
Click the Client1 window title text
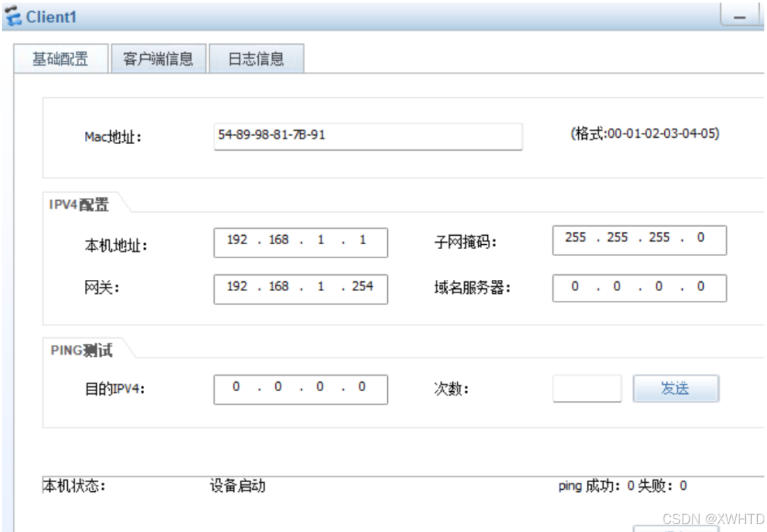tap(51, 17)
